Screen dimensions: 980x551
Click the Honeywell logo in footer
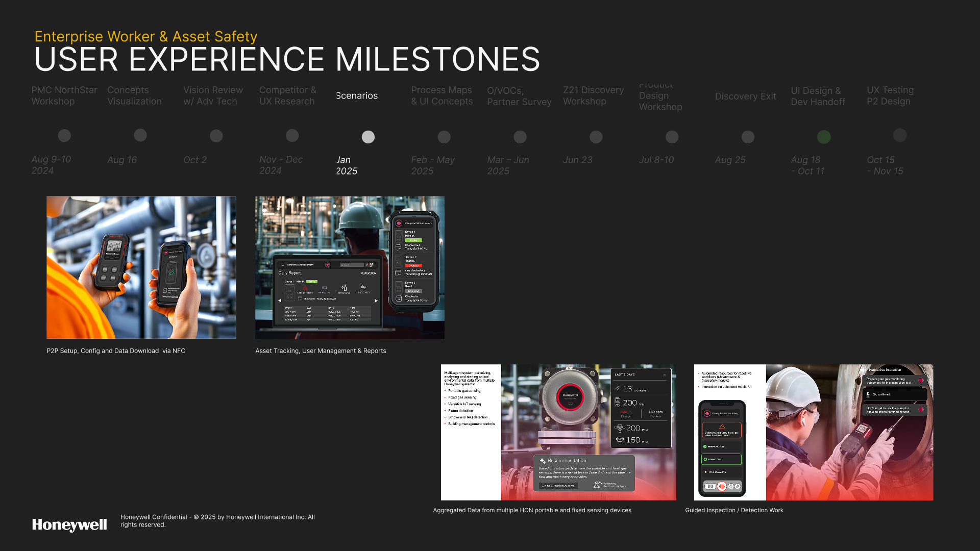pyautogui.click(x=69, y=524)
